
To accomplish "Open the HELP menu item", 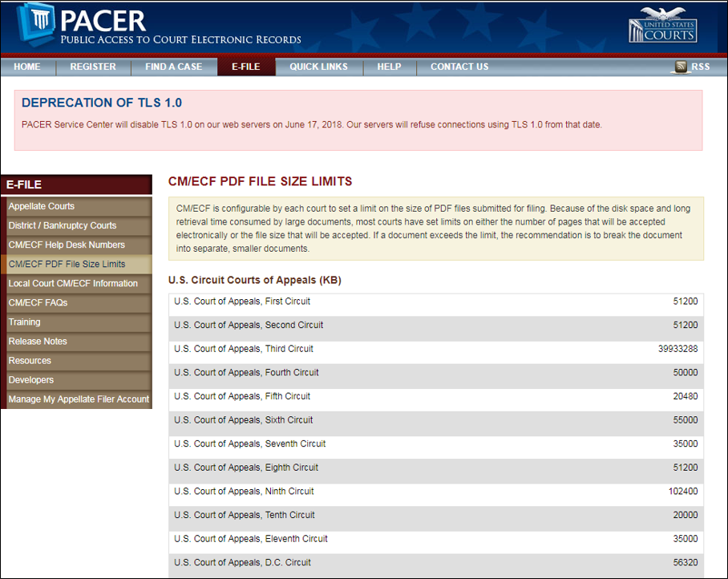I will [389, 67].
